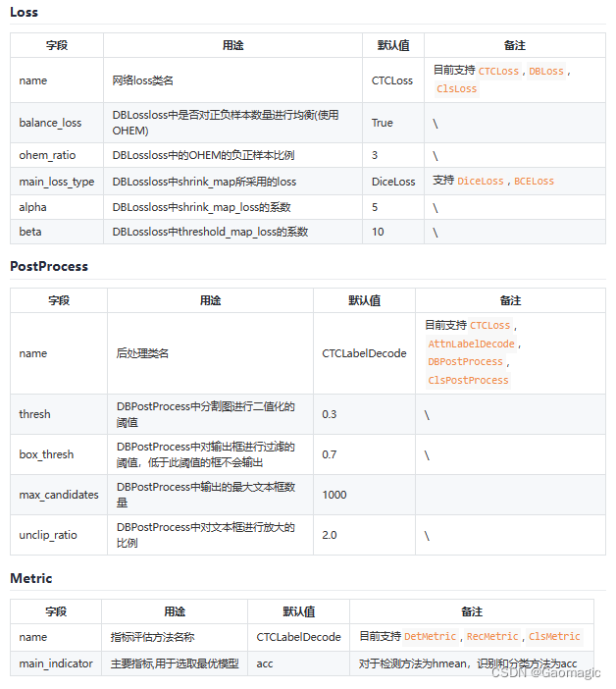Click the unclip_ratio field cell
Screen dimensions: 616x689
coord(48,535)
